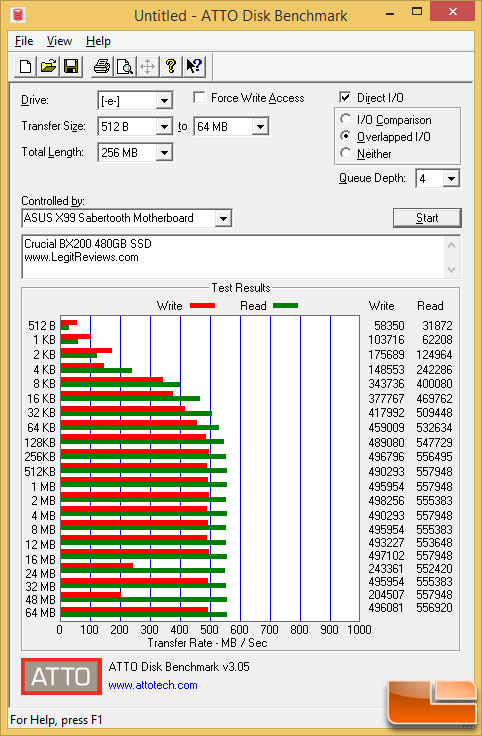The width and height of the screenshot is (482, 736).
Task: Click the yellow question mark About icon
Action: [171, 66]
